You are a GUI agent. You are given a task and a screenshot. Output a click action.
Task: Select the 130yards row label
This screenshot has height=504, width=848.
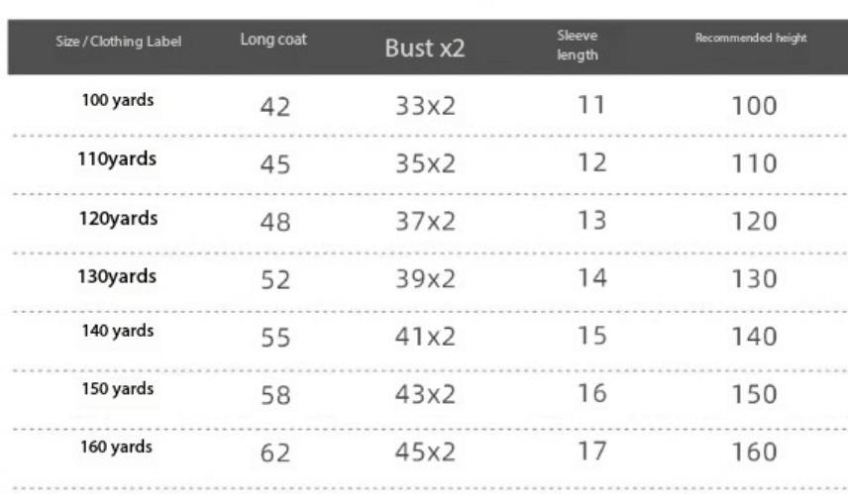117,275
